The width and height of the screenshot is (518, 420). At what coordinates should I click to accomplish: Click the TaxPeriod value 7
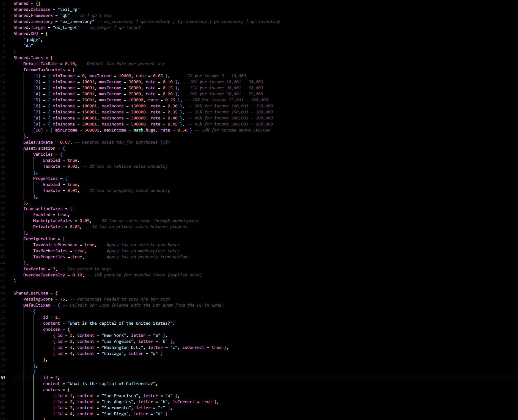tap(54, 269)
